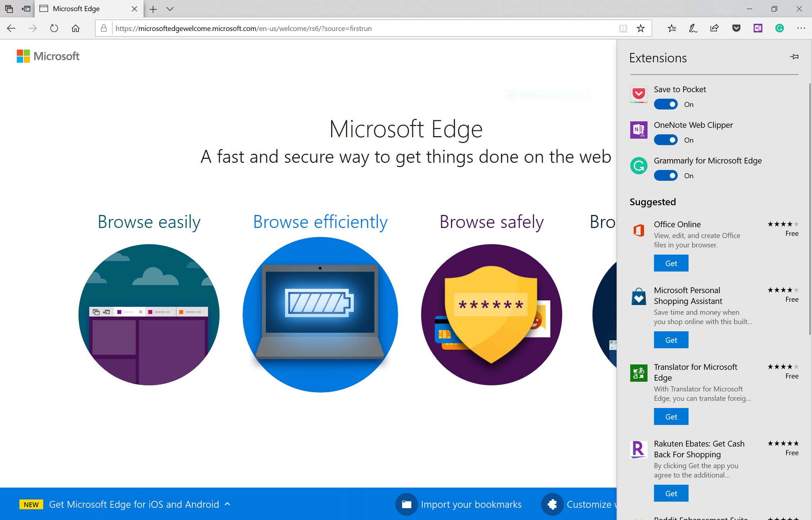Viewport: 812px width, 520px height.
Task: Click the Back navigation arrow
Action: click(11, 28)
